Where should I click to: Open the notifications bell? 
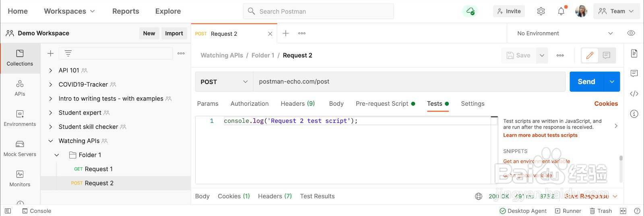click(x=561, y=11)
